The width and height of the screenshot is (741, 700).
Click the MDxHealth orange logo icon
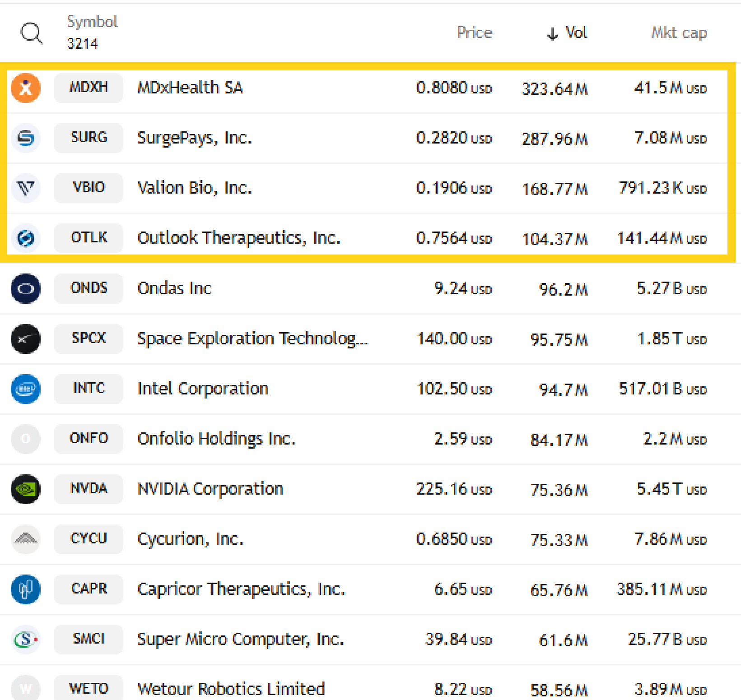click(26, 88)
